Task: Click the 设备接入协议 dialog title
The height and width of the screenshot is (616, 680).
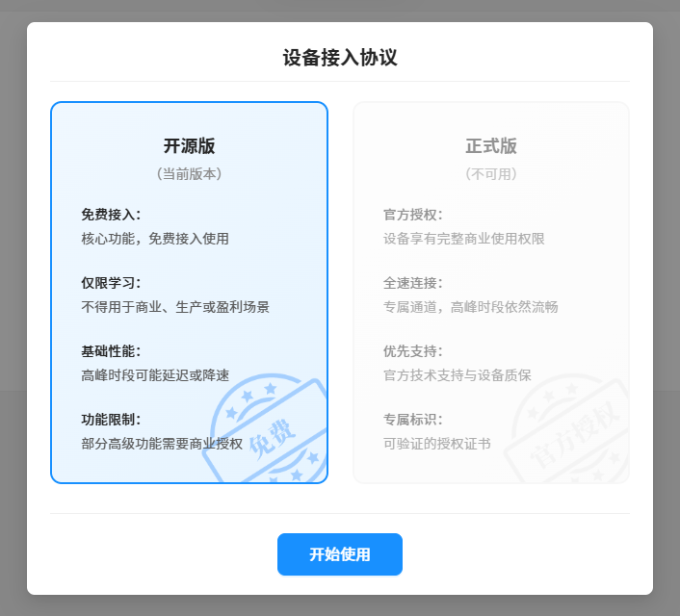Action: tap(340, 58)
